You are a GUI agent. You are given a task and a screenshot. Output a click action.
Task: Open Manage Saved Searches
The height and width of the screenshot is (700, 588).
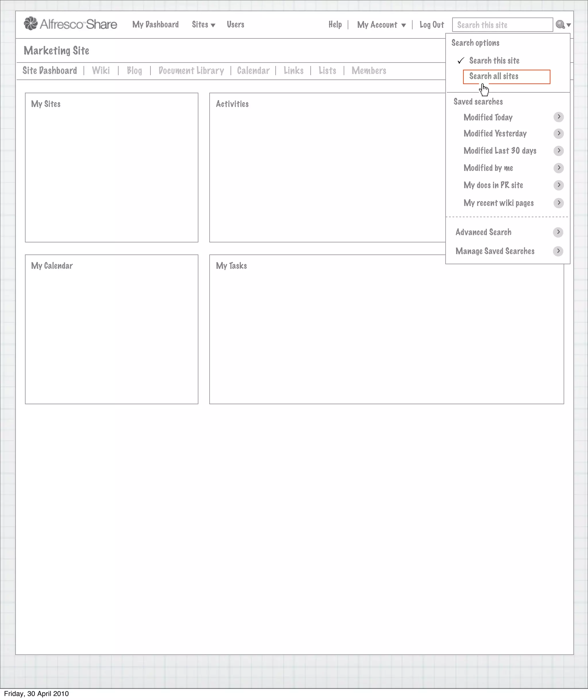tap(495, 251)
